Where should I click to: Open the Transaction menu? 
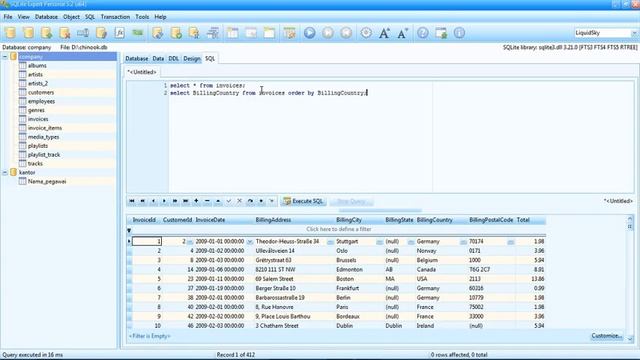pyautogui.click(x=115, y=17)
